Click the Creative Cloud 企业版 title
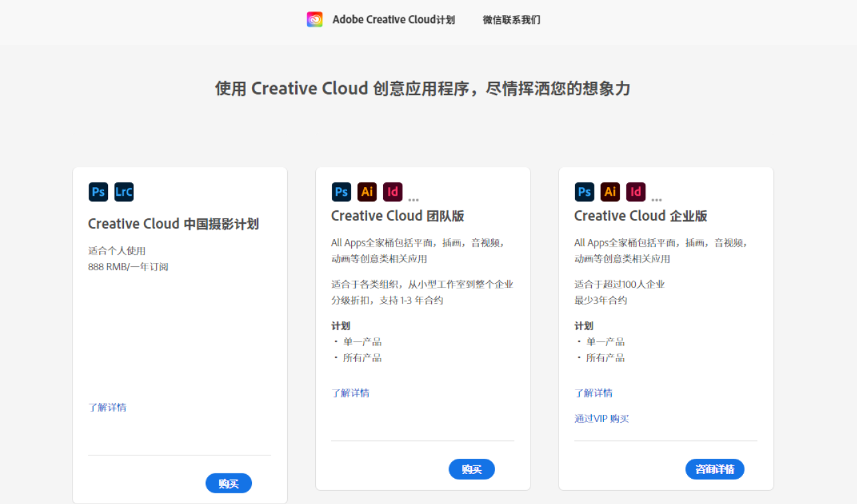 coord(641,216)
